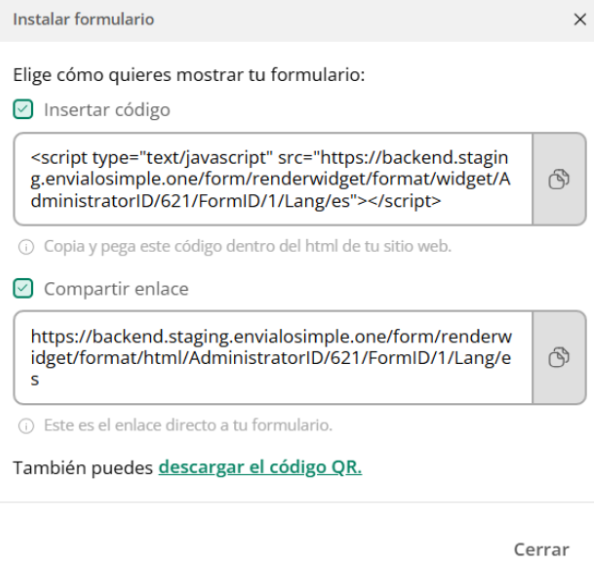Click the 'Compartir enlace' label text
594x580 pixels.
[x=116, y=289]
